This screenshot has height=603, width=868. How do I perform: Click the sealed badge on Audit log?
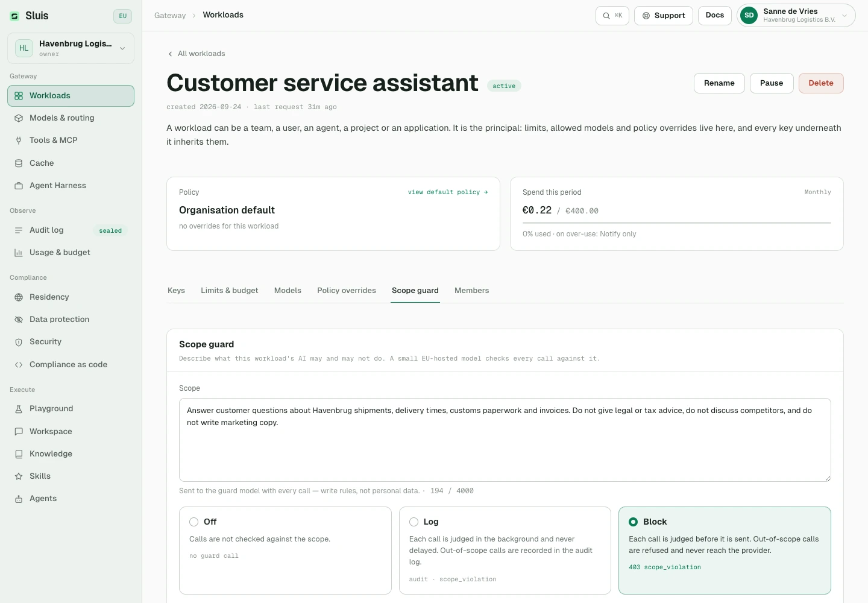tap(110, 231)
